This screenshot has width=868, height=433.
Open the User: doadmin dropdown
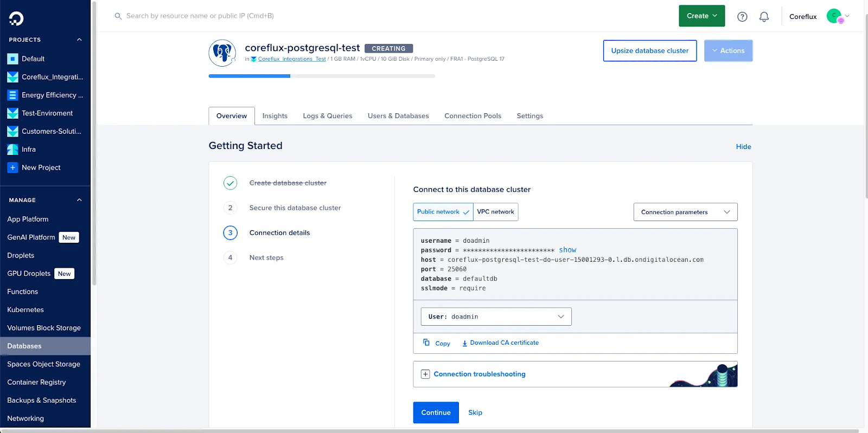(x=496, y=316)
